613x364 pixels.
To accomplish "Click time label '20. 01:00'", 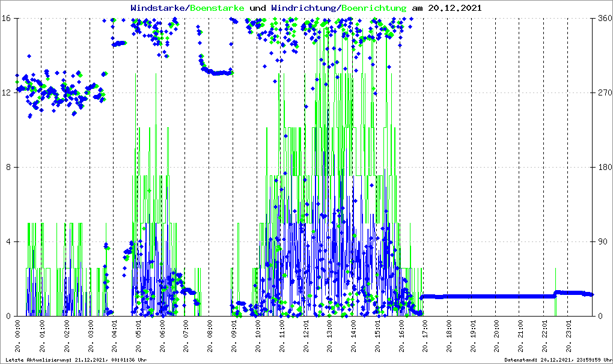I will (41, 336).
